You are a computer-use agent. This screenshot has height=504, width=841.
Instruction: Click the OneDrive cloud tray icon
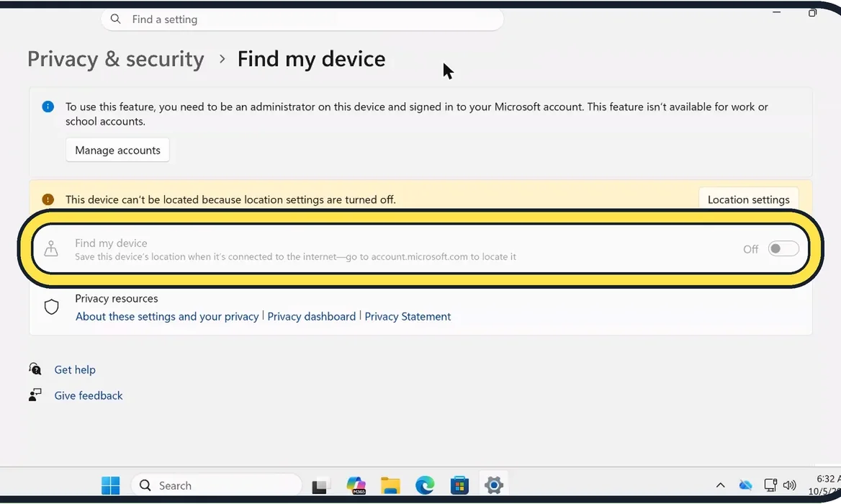745,485
